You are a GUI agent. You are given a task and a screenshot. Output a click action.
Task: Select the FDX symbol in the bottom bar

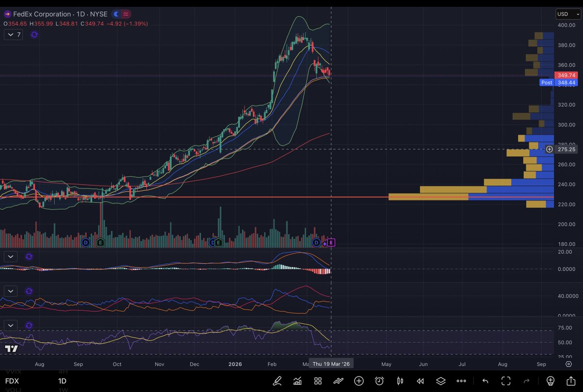12,381
